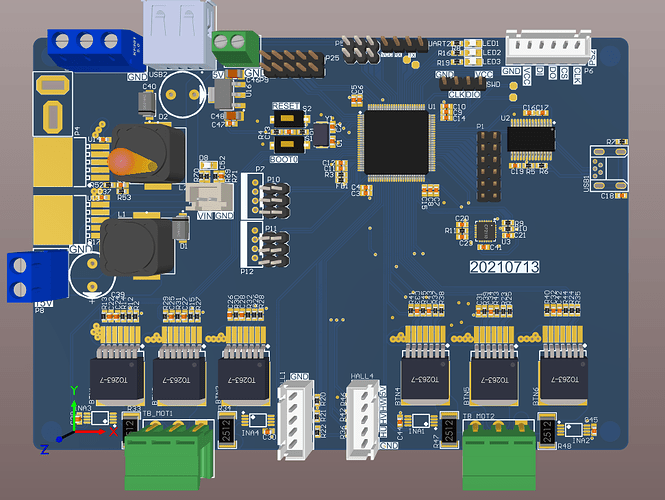The width and height of the screenshot is (665, 500).
Task: Select the blue three-pin terminal block
Action: [x=86, y=42]
